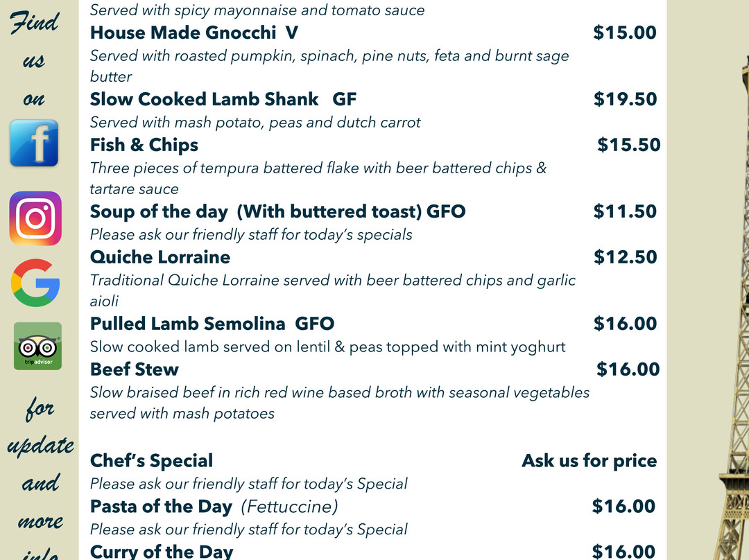
Task: Open the TripAdvisor owl icon
Action: tap(37, 345)
